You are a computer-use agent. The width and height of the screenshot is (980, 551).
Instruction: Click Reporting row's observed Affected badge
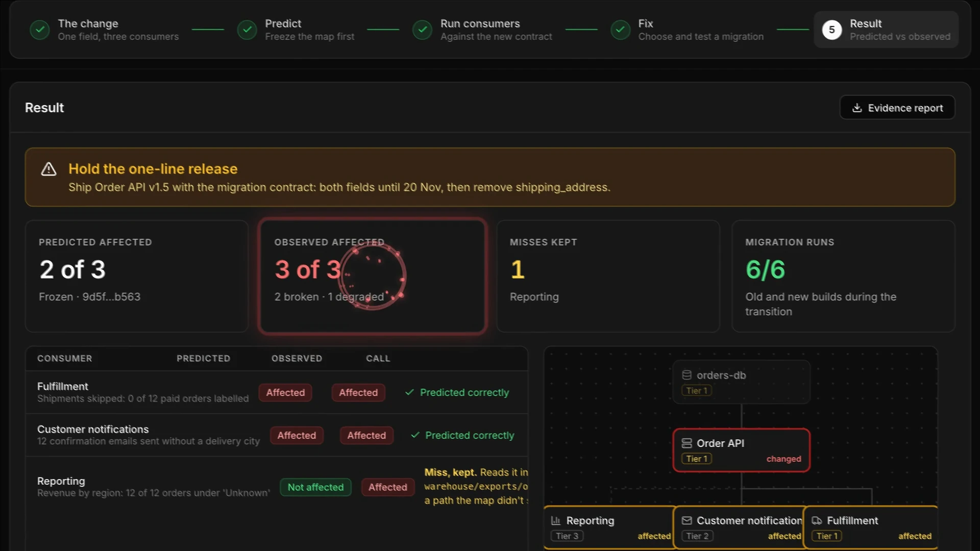coord(388,487)
